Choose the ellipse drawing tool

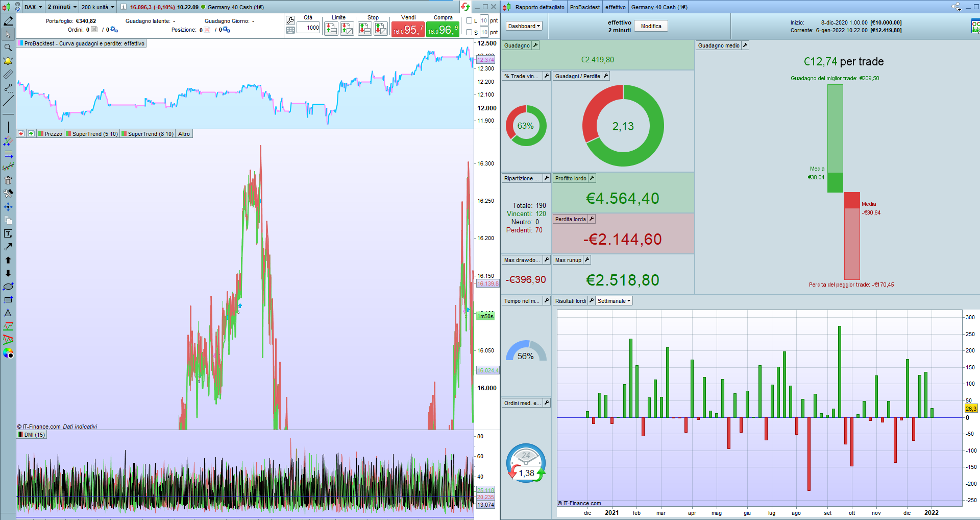(x=8, y=287)
